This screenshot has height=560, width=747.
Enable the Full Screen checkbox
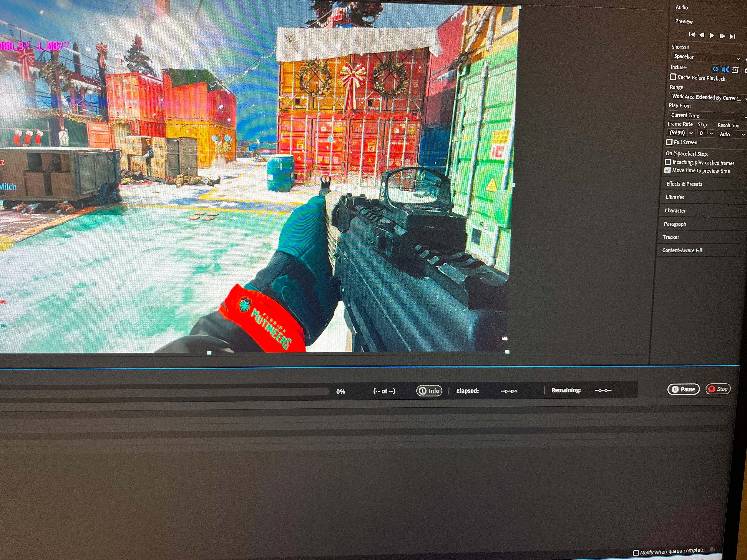[669, 142]
